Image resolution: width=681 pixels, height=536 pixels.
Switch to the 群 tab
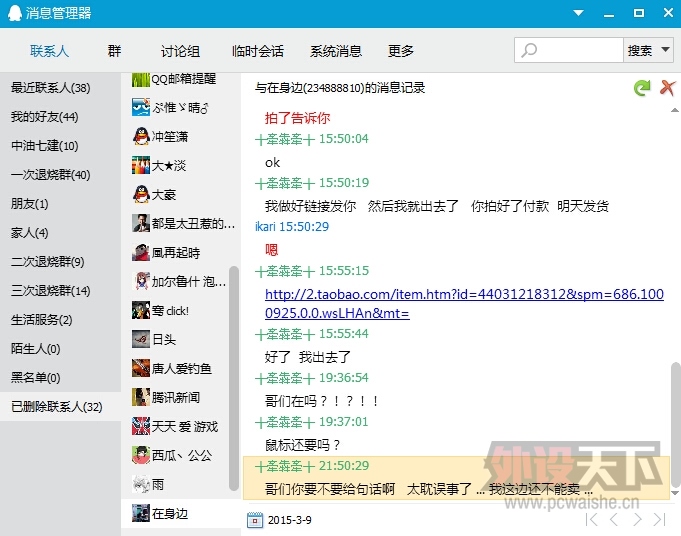(x=114, y=51)
